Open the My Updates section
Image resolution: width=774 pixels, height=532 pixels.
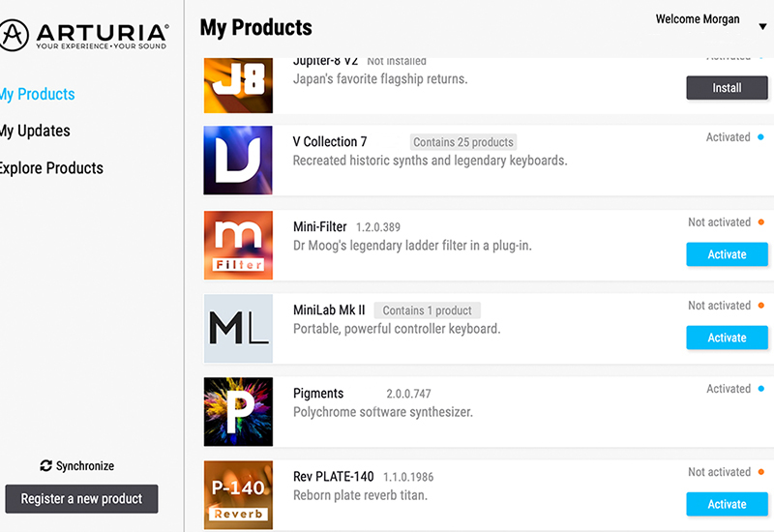click(35, 131)
